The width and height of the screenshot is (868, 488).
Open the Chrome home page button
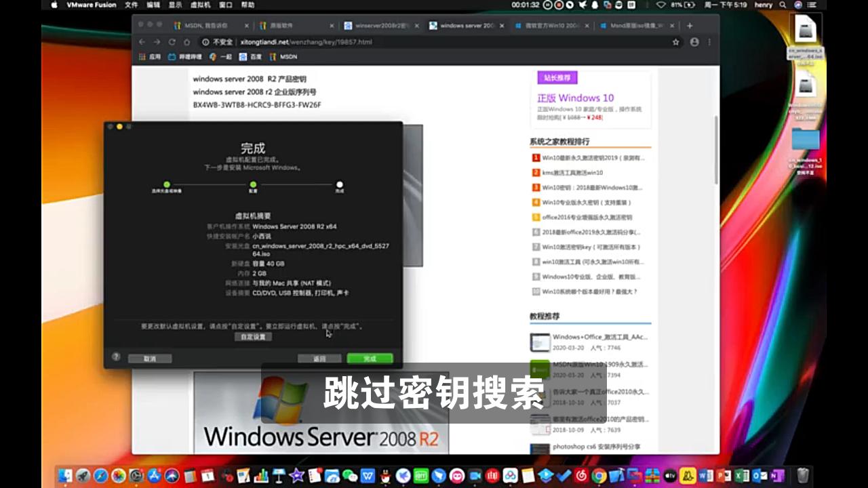(186, 42)
